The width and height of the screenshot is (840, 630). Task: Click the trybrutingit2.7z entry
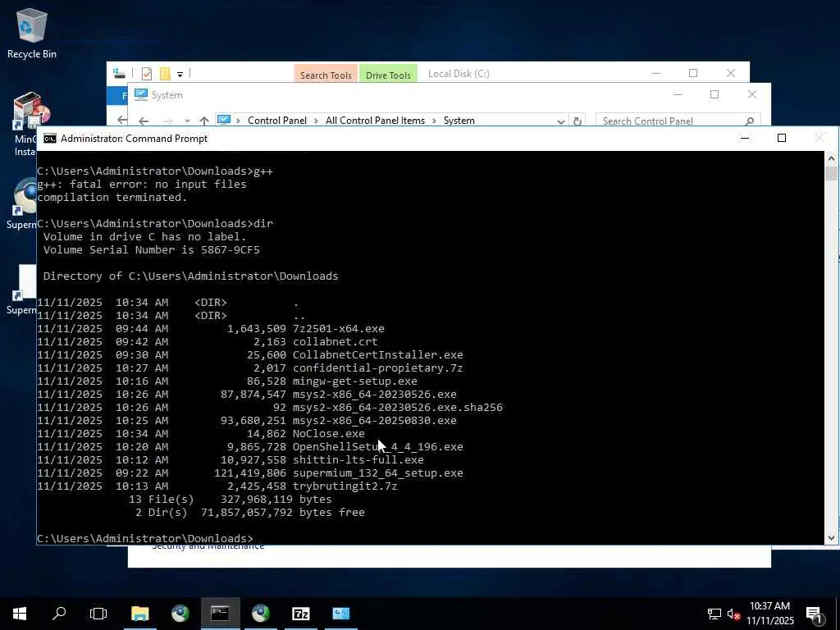coord(345,486)
